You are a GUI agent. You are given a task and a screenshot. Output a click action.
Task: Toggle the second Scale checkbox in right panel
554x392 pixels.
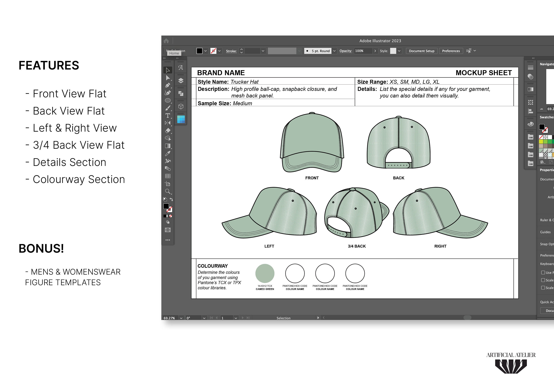pos(543,288)
